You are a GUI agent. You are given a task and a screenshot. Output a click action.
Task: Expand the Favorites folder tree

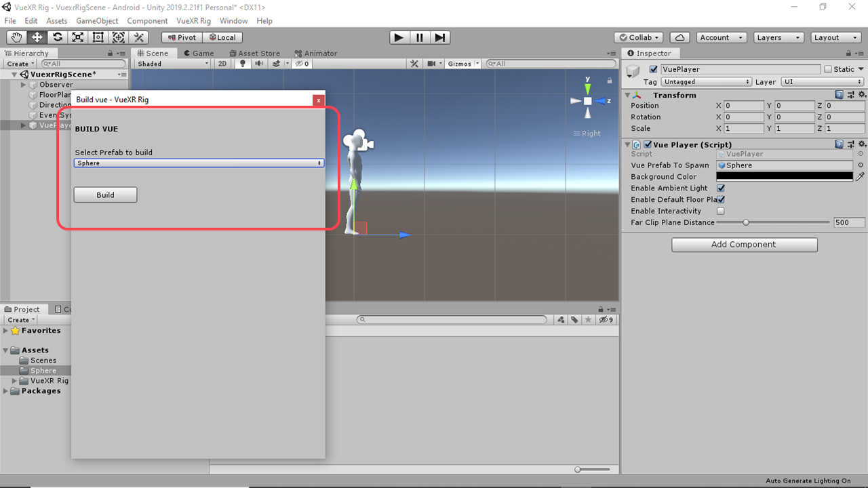[6, 331]
